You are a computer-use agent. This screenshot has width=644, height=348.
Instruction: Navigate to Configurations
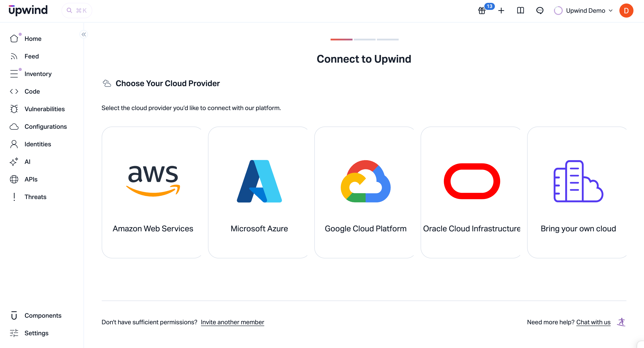coord(46,127)
